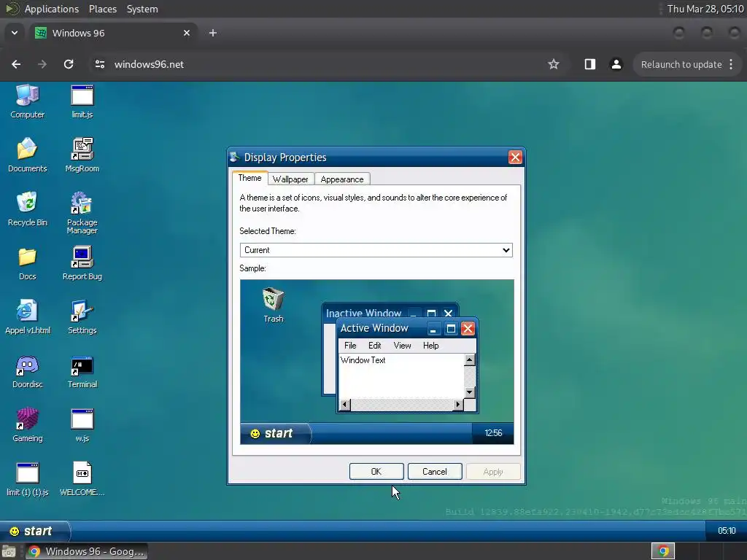Viewport: 747px width, 560px height.
Task: View site information icon in address bar
Action: click(99, 64)
